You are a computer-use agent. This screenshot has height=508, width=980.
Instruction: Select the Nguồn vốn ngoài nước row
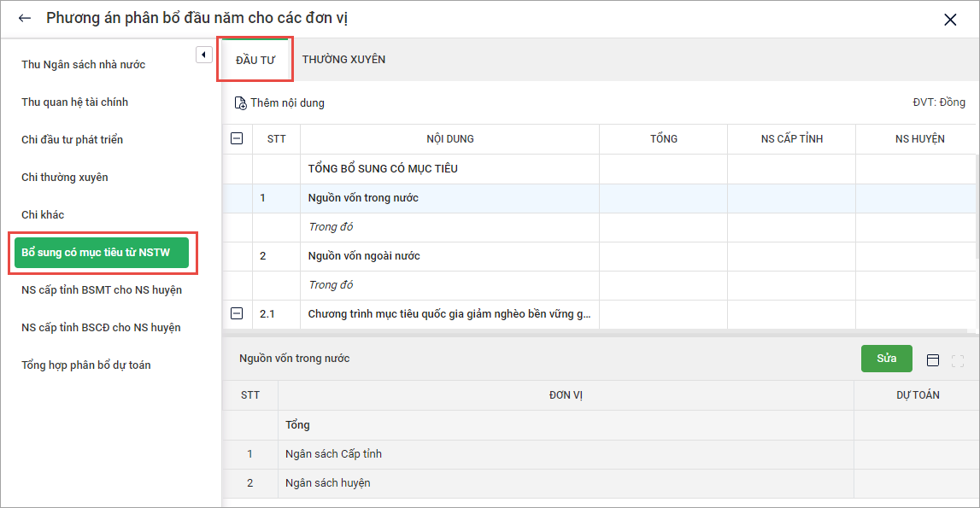(x=363, y=256)
